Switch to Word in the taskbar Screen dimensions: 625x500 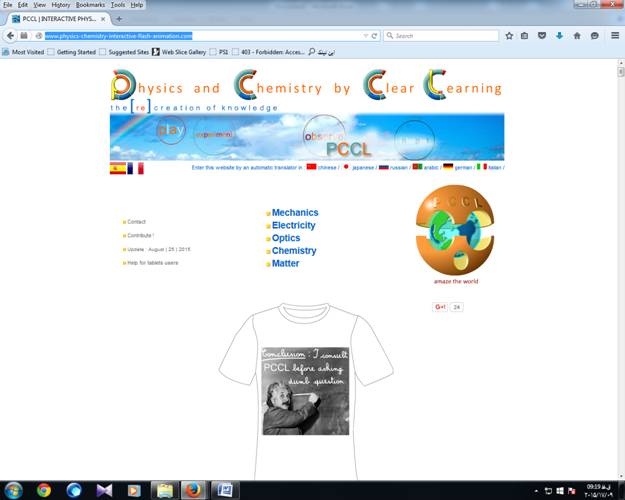coord(225,490)
